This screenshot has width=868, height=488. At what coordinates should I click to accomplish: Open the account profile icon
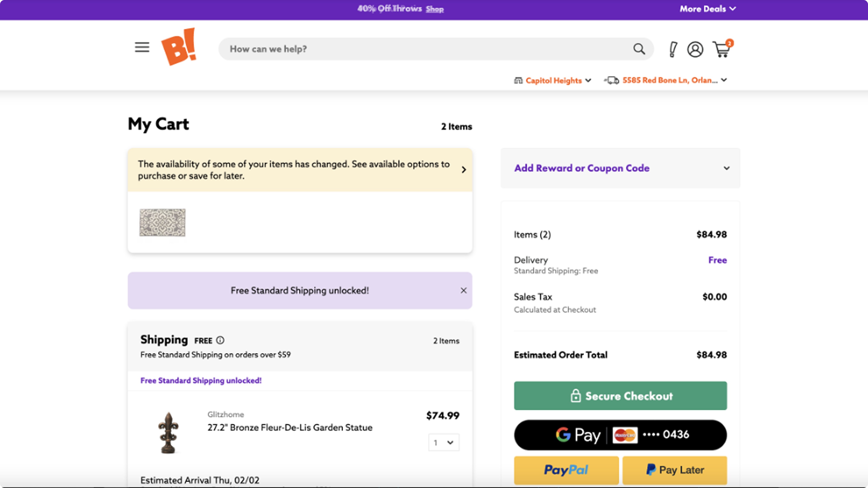[695, 49]
